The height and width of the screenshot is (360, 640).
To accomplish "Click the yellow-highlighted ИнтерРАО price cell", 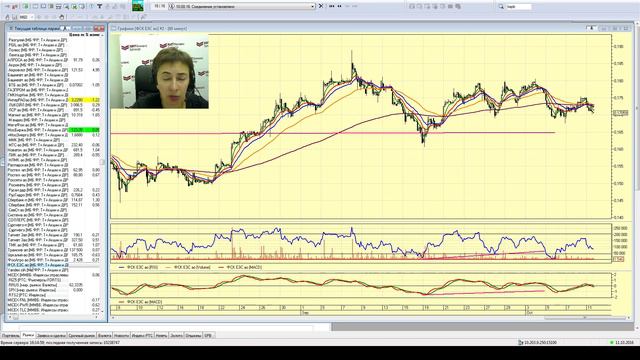I will [76, 100].
